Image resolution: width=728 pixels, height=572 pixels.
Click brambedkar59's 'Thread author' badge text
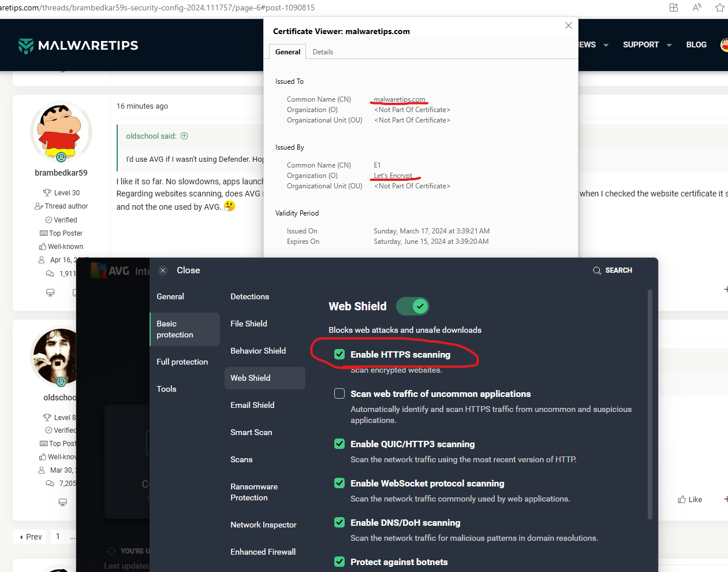(66, 206)
